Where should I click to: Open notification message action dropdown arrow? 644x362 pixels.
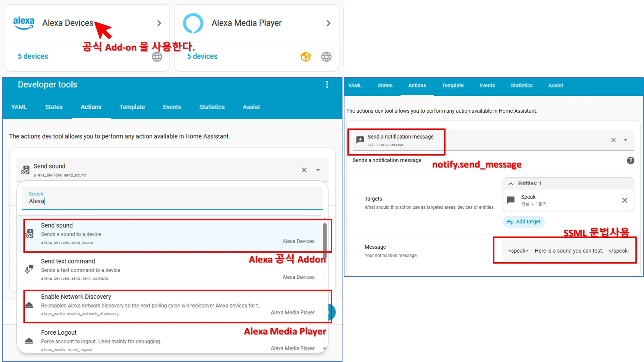625,140
